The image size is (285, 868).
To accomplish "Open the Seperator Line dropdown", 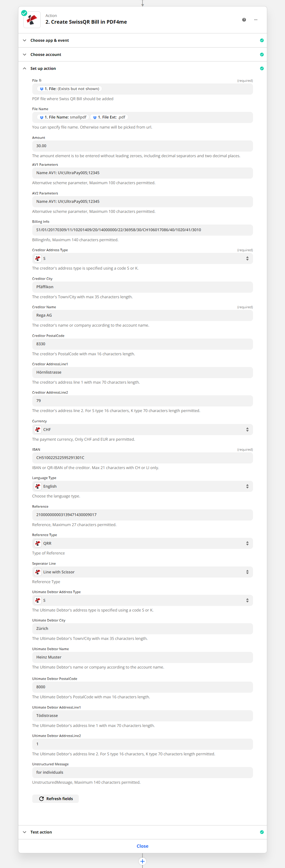I will coord(142,572).
